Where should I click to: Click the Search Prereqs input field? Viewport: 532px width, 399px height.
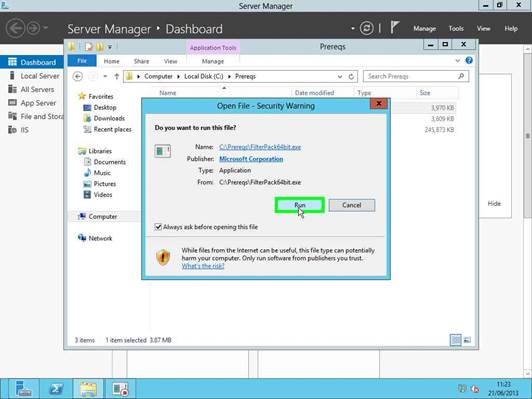[x=411, y=76]
